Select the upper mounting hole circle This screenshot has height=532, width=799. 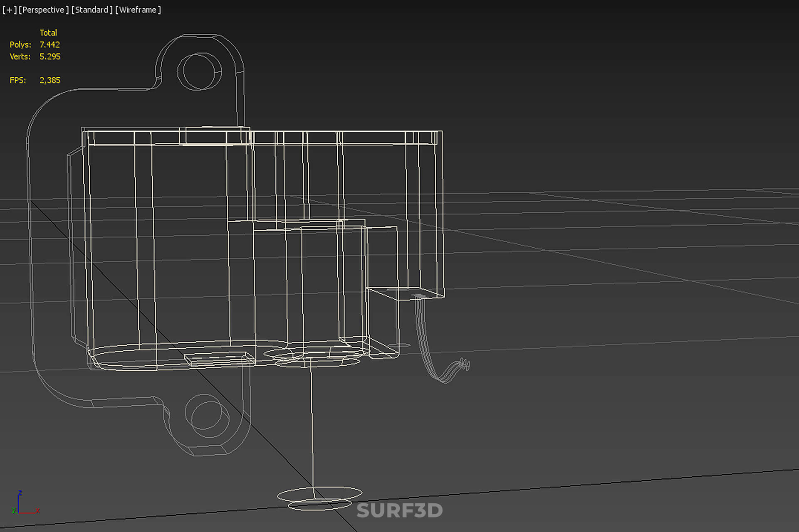pyautogui.click(x=200, y=71)
